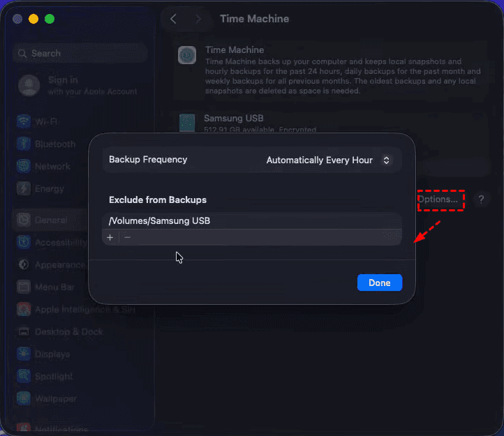Click the Time Machine header icon

click(x=186, y=56)
